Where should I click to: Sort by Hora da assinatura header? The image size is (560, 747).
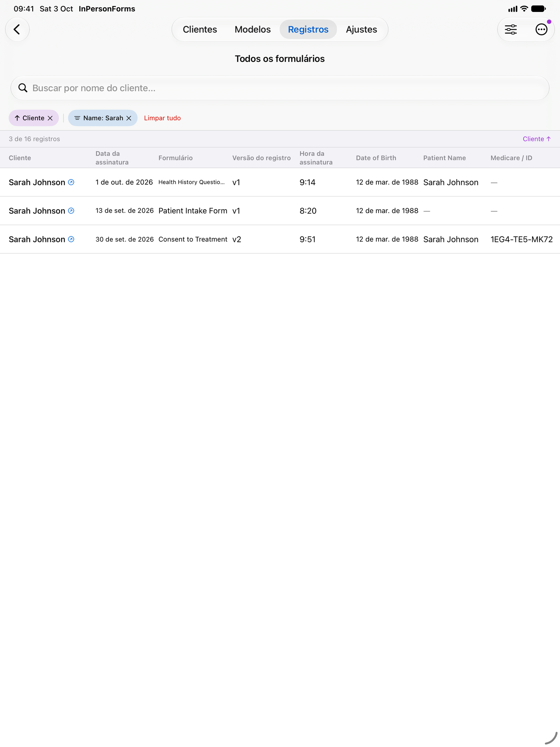(316, 158)
